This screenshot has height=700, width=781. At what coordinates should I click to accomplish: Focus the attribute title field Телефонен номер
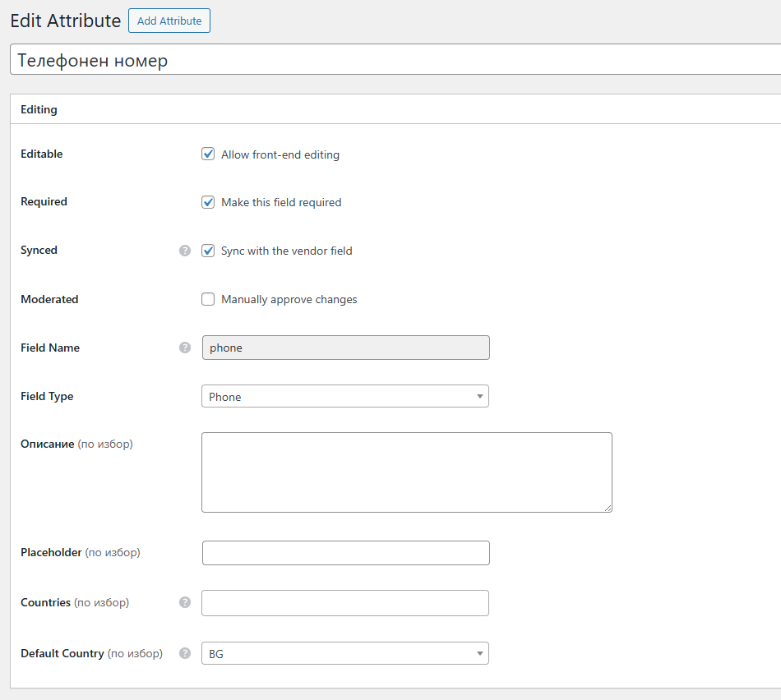pos(395,60)
